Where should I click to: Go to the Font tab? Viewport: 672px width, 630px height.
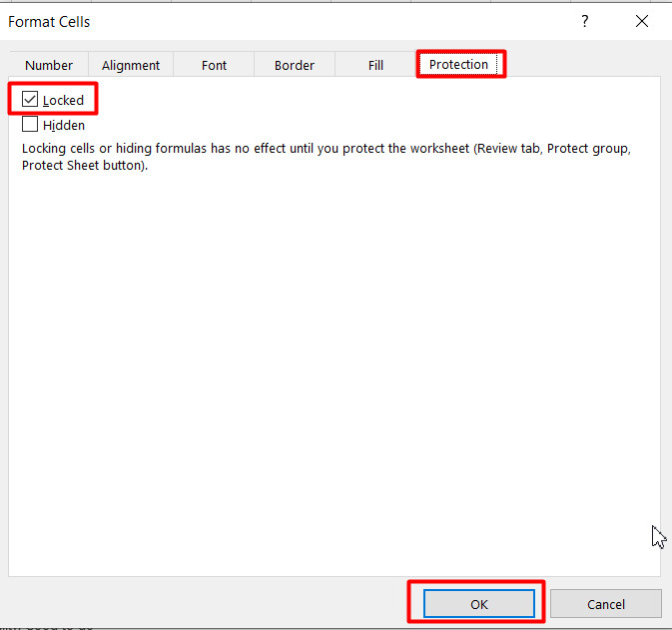(x=214, y=65)
